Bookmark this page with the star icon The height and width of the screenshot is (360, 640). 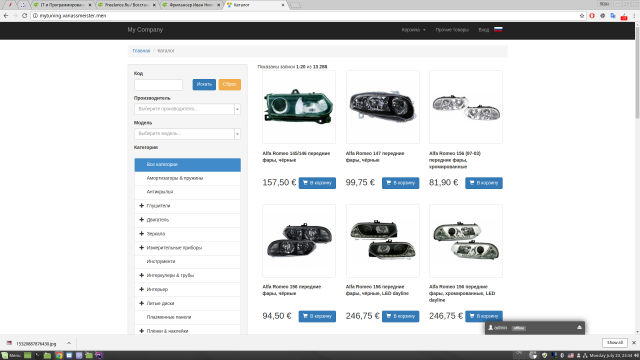coord(582,16)
